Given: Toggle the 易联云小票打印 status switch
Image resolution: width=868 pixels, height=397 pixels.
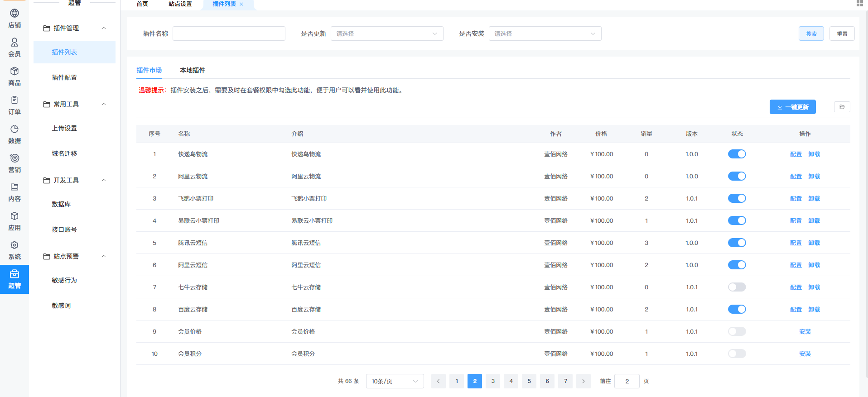Looking at the screenshot, I should pyautogui.click(x=737, y=220).
